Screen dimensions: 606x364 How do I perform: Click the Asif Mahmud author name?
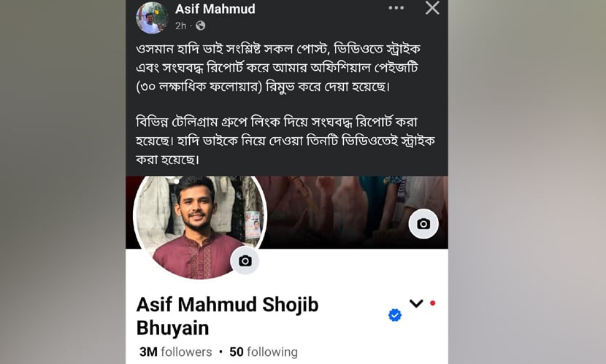(x=215, y=9)
